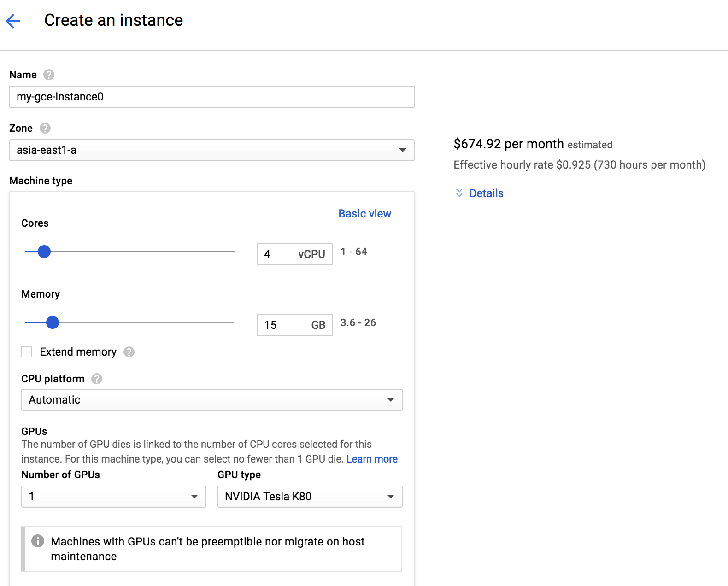Click the back arrow icon

(13, 21)
